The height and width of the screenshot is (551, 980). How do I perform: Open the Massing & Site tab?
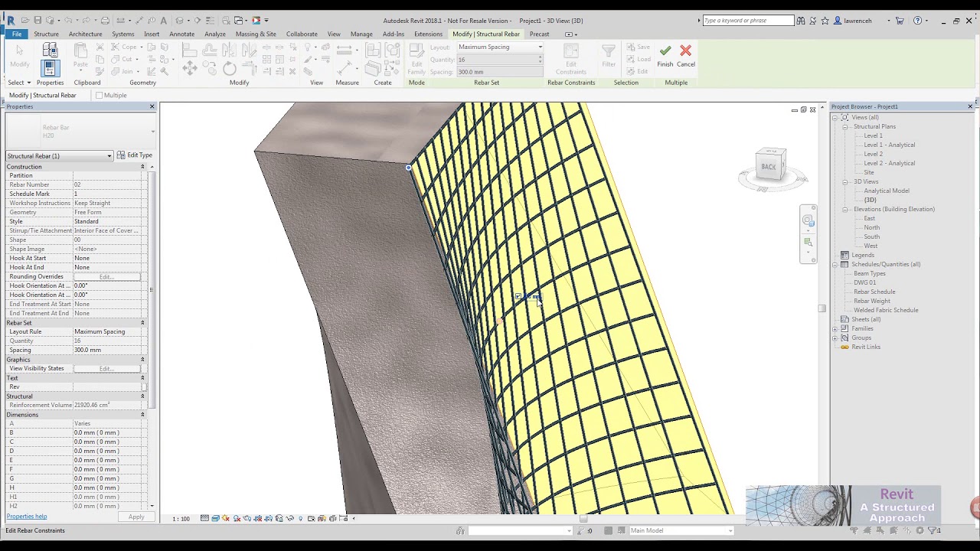coord(256,34)
